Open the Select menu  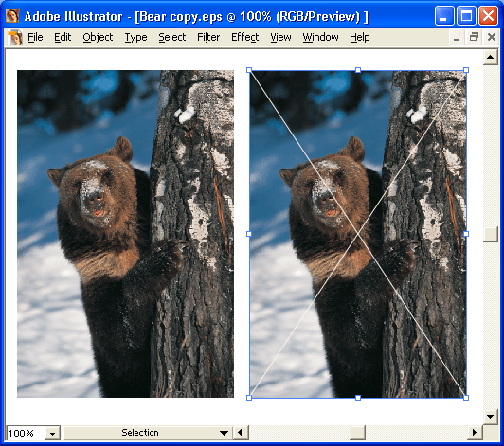pos(172,37)
